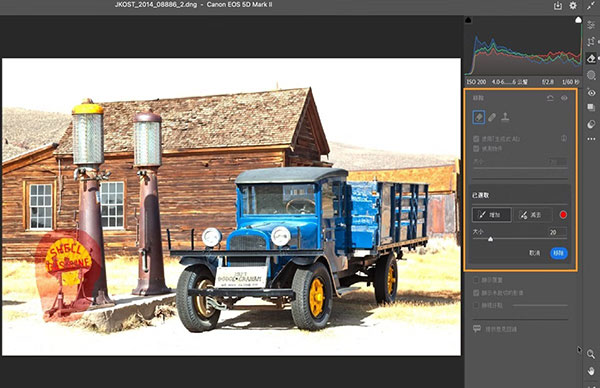
Task: Toggle the eye visibility icon in Remove panel
Action: (x=564, y=98)
